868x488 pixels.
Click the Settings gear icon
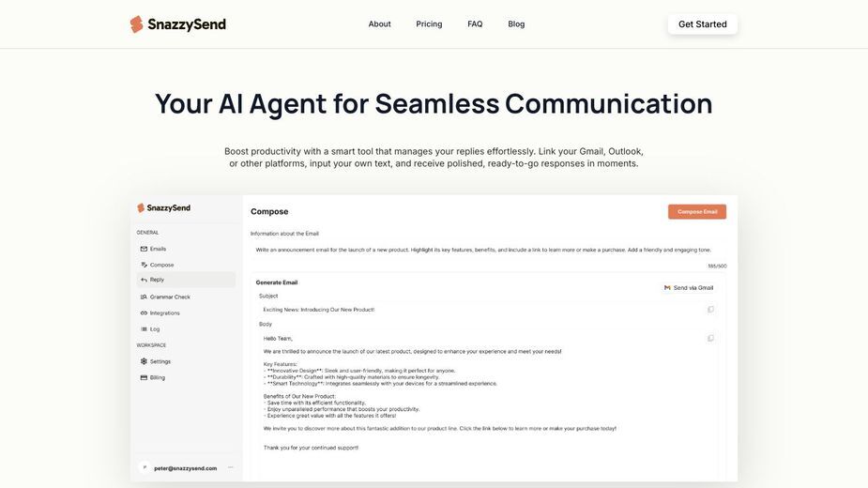[x=144, y=361]
